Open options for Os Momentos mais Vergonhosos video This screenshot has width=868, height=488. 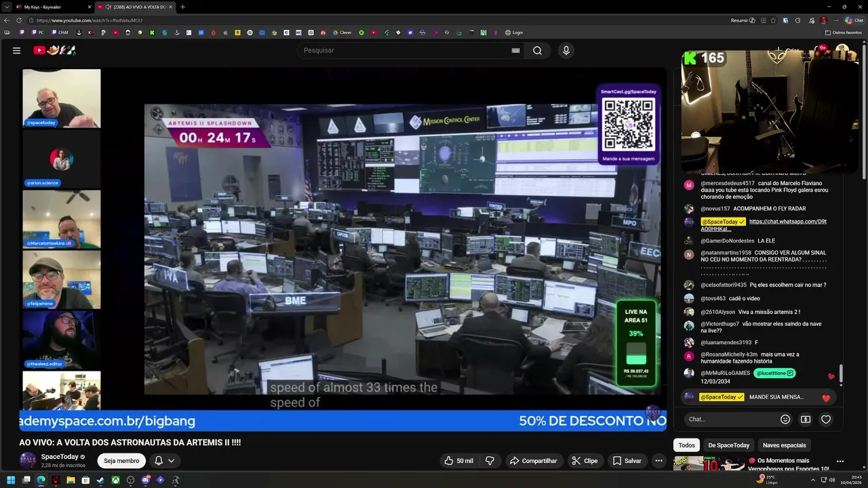click(x=840, y=462)
